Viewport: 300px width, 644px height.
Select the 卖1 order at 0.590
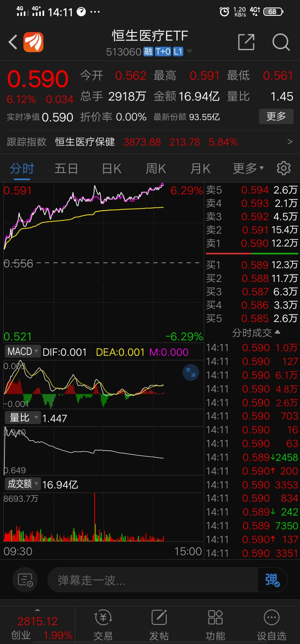252,243
